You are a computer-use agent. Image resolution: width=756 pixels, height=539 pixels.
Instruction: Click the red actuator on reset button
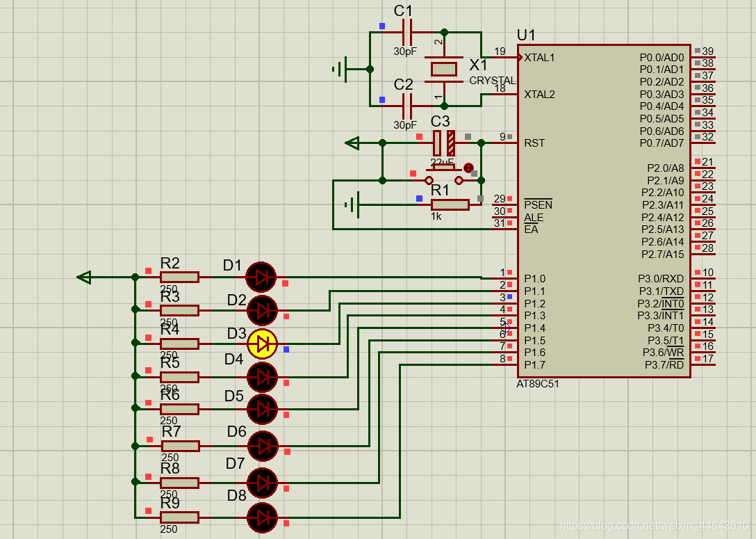[x=468, y=168]
